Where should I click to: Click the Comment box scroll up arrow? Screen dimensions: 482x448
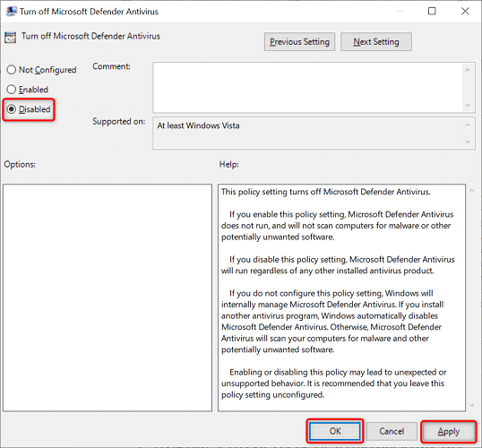(468, 70)
